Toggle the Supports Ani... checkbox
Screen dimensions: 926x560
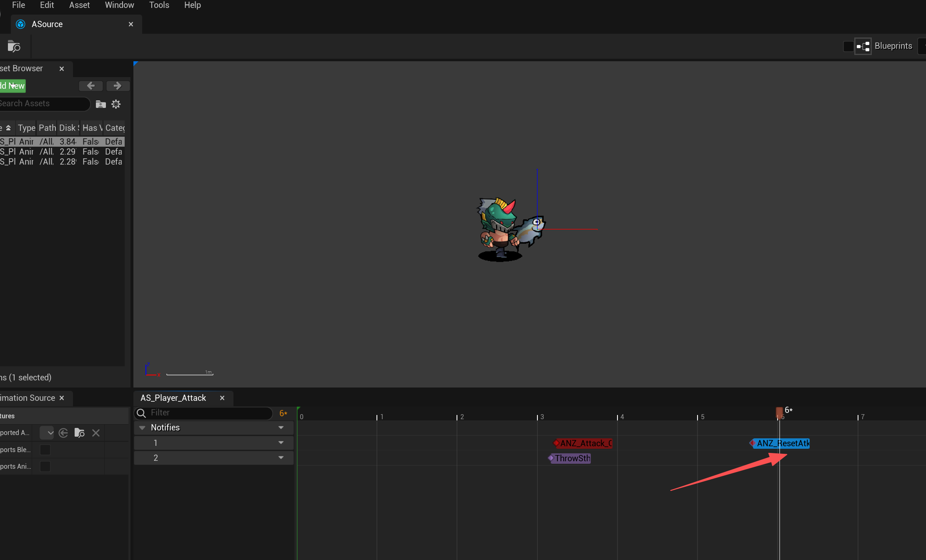pos(45,467)
